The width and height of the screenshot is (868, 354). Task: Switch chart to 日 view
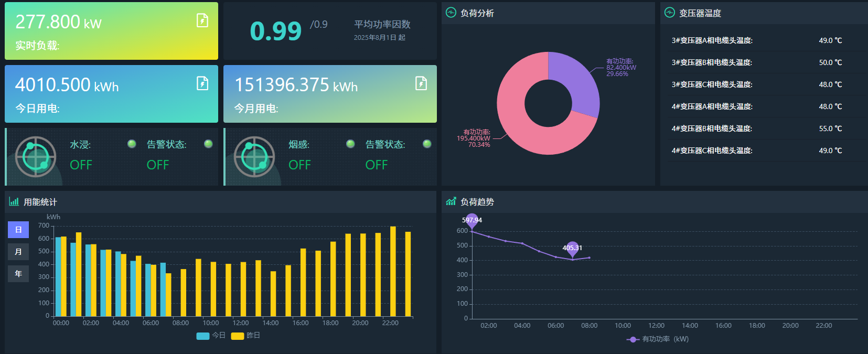(x=18, y=230)
